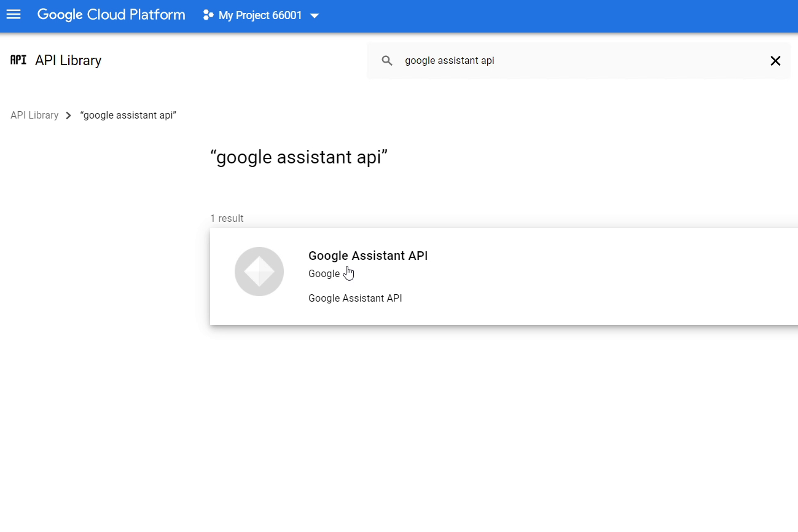Click the Google Assistant API description text
The height and width of the screenshot is (532, 798).
355,299
